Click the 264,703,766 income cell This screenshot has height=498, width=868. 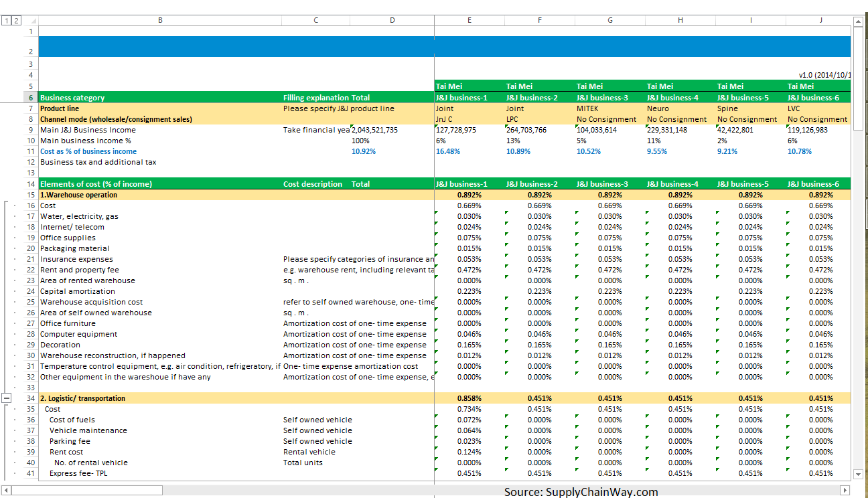point(540,130)
